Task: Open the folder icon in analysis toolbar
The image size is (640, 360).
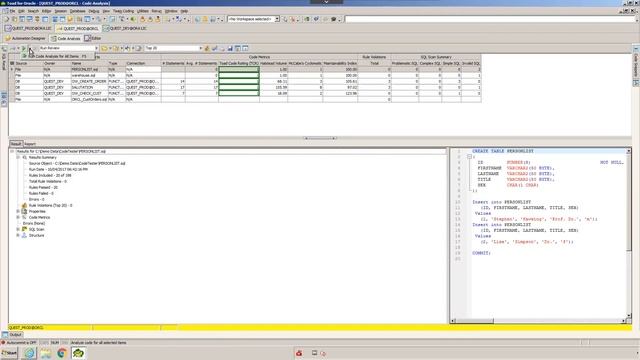Action: [104, 48]
